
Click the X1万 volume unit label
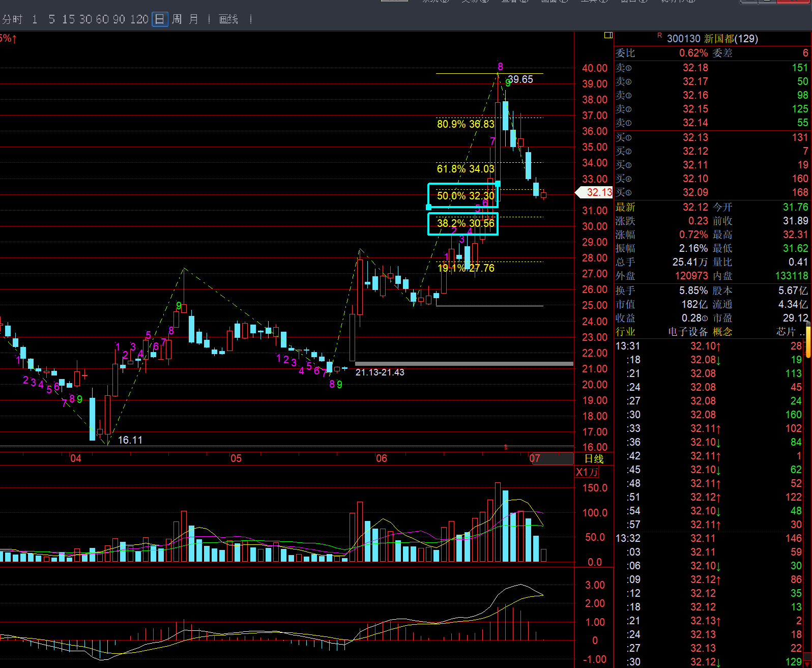(587, 472)
